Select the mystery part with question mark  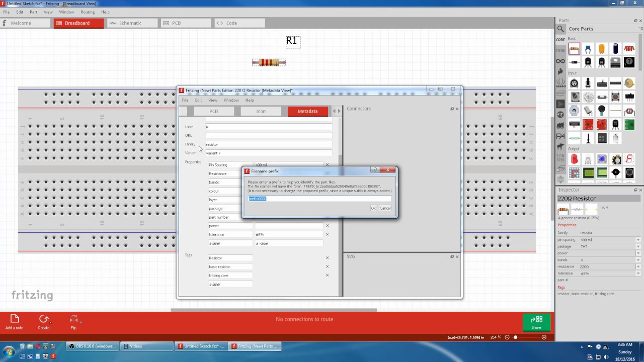pyautogui.click(x=629, y=62)
